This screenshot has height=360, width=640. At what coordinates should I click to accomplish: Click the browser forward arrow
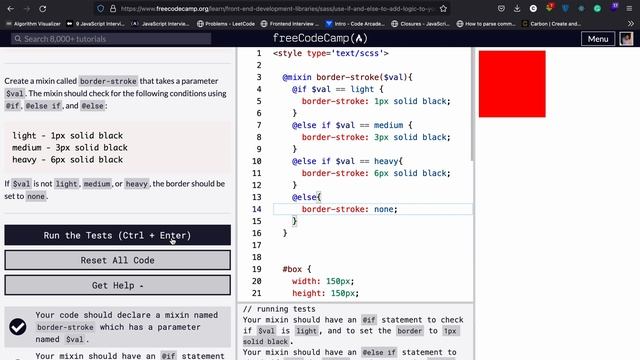27,9
